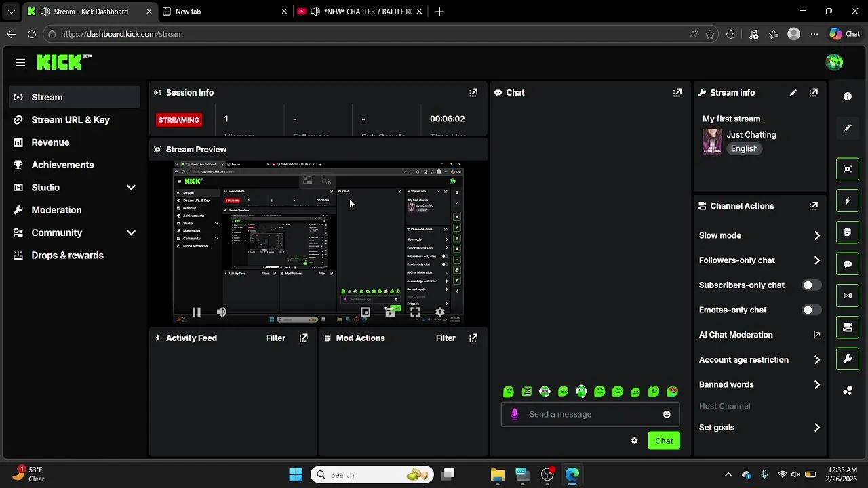Image resolution: width=868 pixels, height=488 pixels.
Task: Pop out the Channel Actions panel
Action: (x=814, y=206)
